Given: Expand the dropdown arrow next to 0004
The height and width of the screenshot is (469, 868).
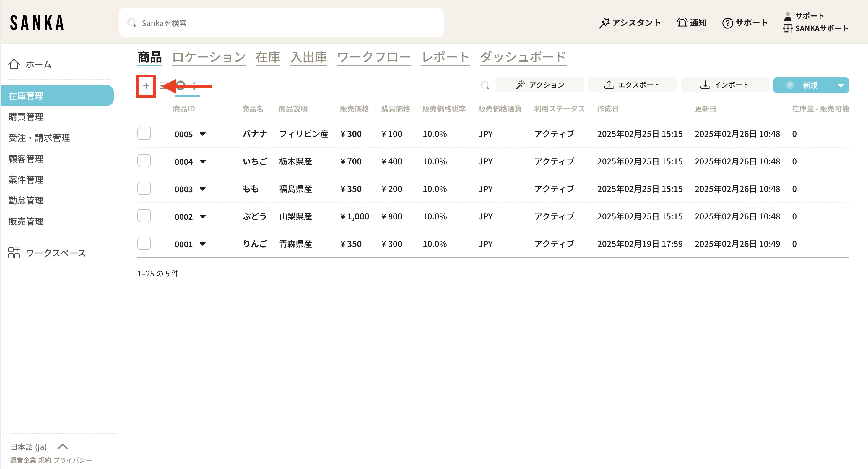Looking at the screenshot, I should point(202,161).
